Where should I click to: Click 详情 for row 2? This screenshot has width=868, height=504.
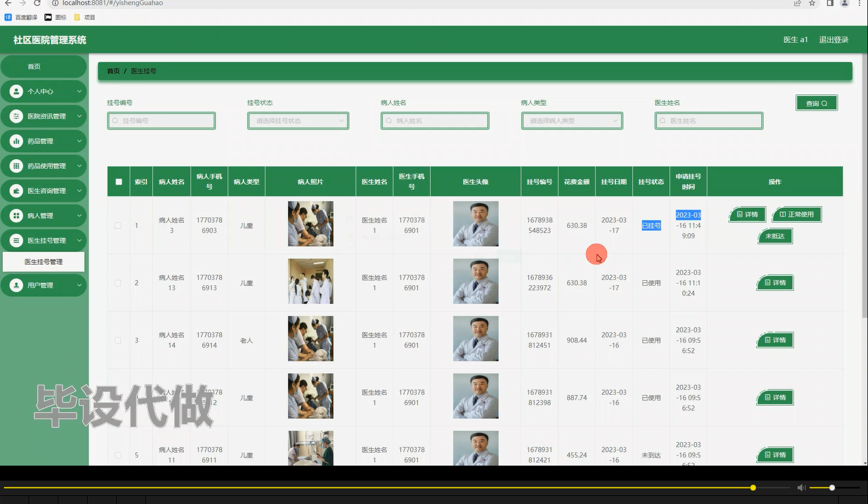tap(775, 282)
